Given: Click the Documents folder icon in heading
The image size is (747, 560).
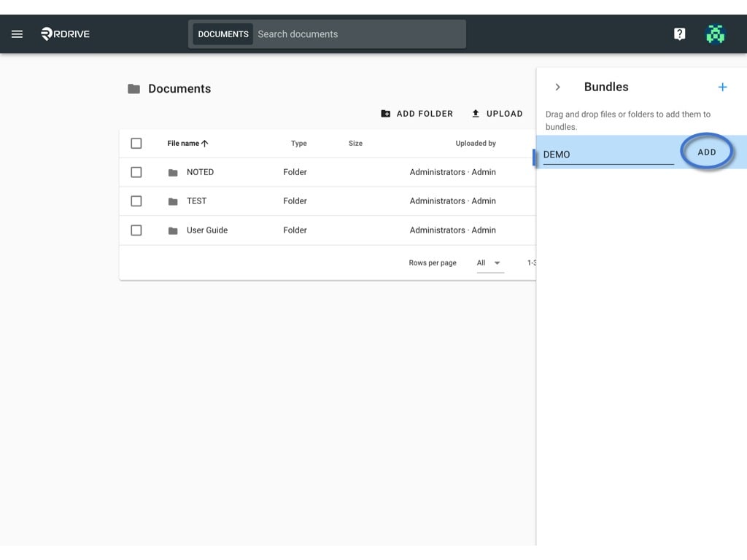Looking at the screenshot, I should 134,88.
